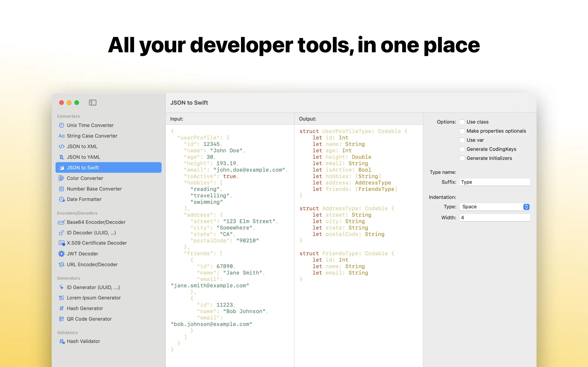Select Date Formatter in sidebar
The width and height of the screenshot is (588, 367).
point(84,199)
